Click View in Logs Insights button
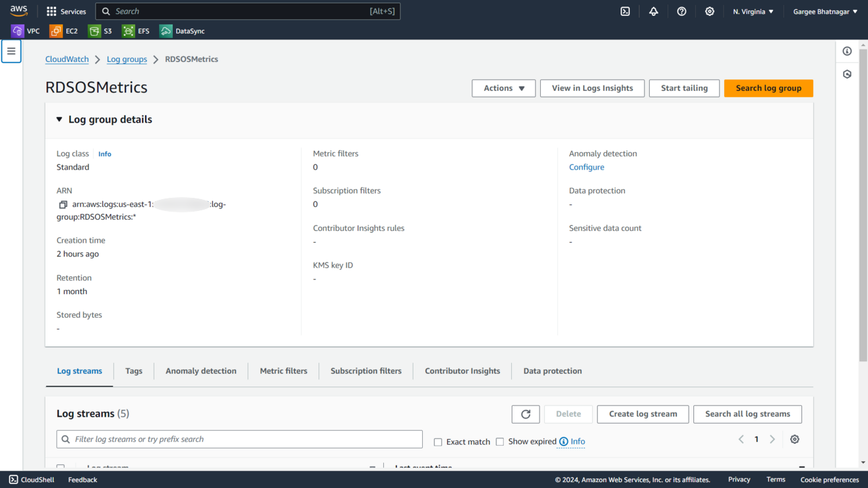 point(592,88)
